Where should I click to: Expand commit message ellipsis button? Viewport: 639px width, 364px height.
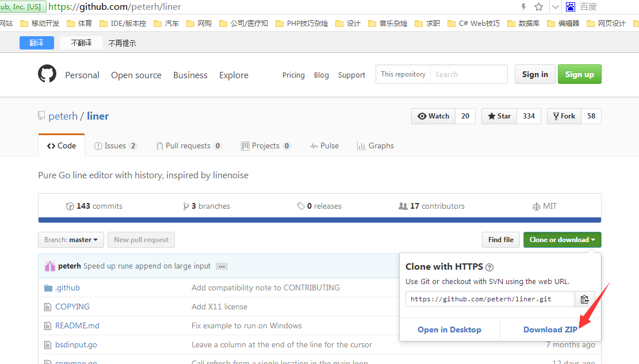(221, 267)
